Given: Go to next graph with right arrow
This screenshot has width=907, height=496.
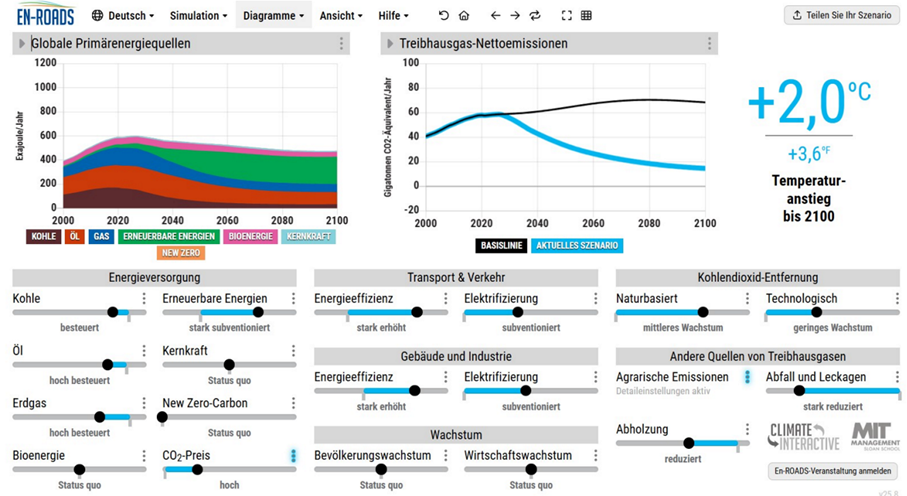Looking at the screenshot, I should pos(515,16).
